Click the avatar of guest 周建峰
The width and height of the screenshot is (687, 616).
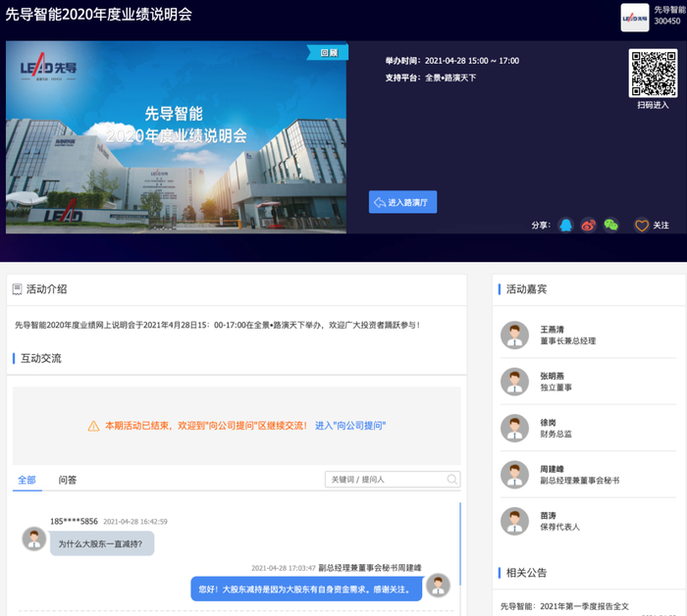tap(515, 475)
